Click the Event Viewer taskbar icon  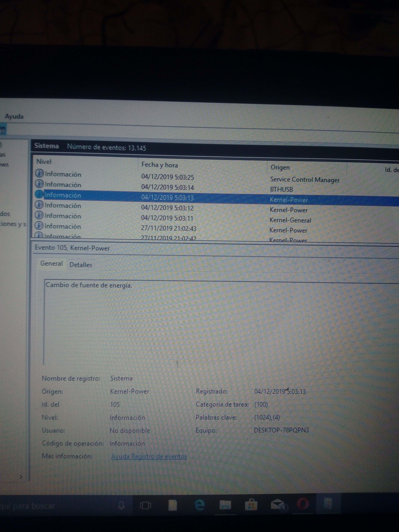click(328, 503)
